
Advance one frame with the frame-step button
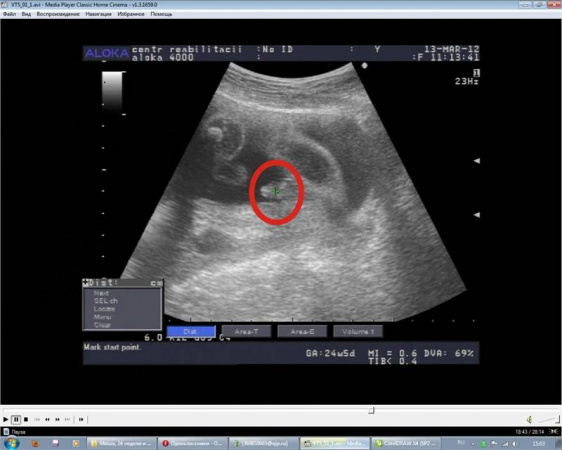click(81, 419)
